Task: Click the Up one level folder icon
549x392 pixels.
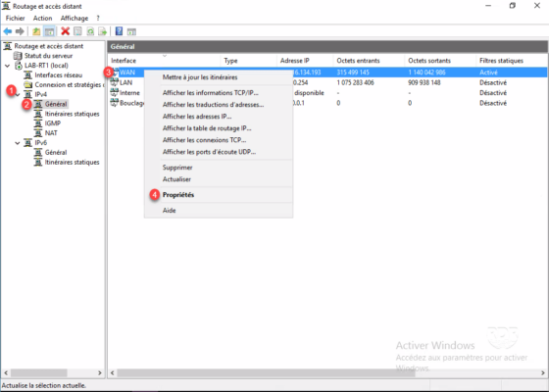Action: click(36, 31)
